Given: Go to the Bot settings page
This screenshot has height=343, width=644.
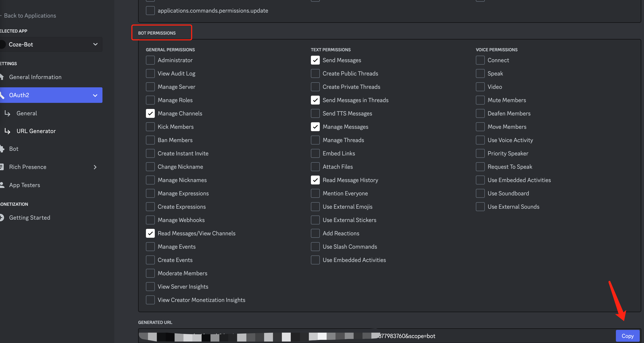Looking at the screenshot, I should (14, 149).
